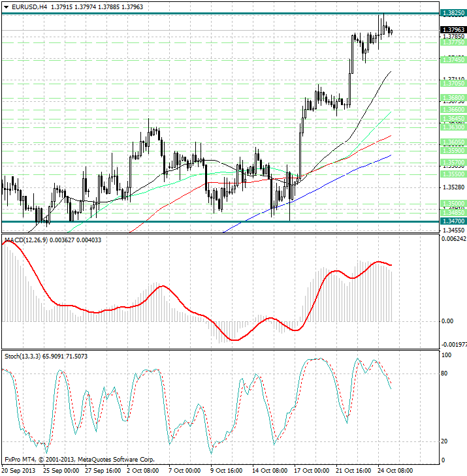Click the 14 Oct 08:00 time label
Screen dimensions: 467x476
pos(270,471)
